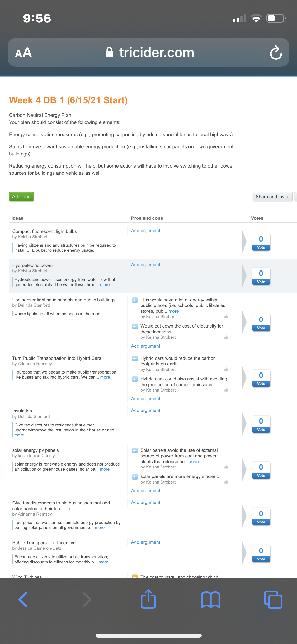Image resolution: width=297 pixels, height=644 pixels.
Task: Like the 'solar panels are more energy efficient' thumbs-up
Action: pyautogui.click(x=226, y=482)
